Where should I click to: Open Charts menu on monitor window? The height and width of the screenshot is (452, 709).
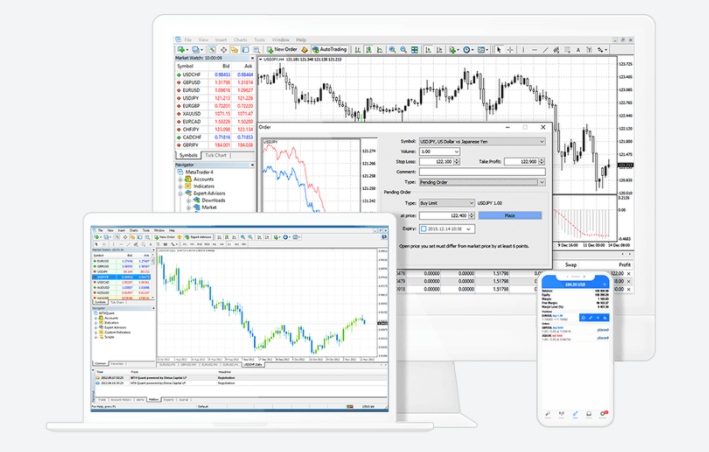[240, 40]
